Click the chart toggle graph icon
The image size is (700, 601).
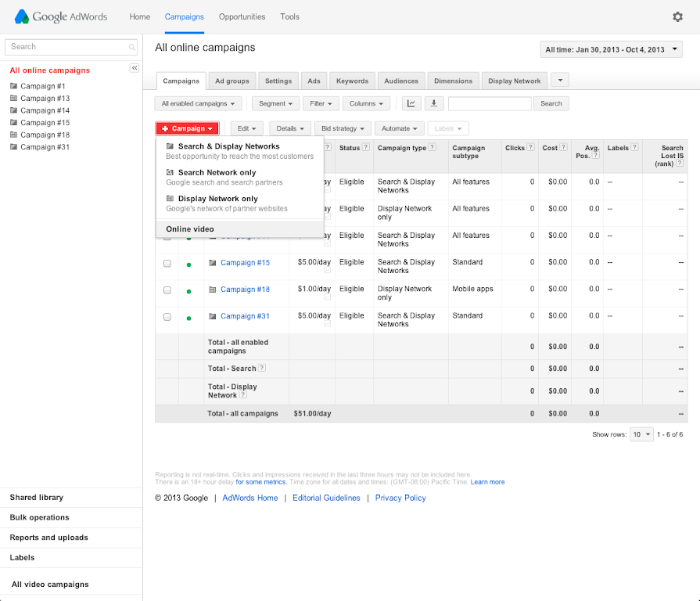pyautogui.click(x=411, y=103)
